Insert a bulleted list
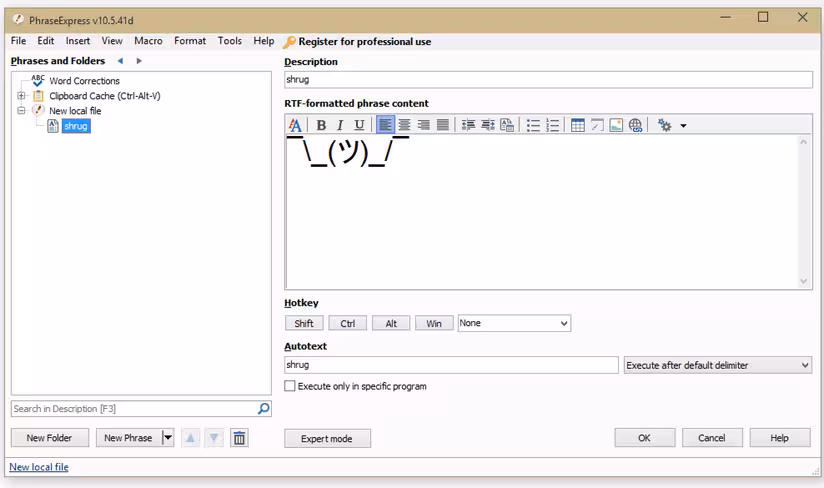The image size is (824, 488). pos(533,125)
